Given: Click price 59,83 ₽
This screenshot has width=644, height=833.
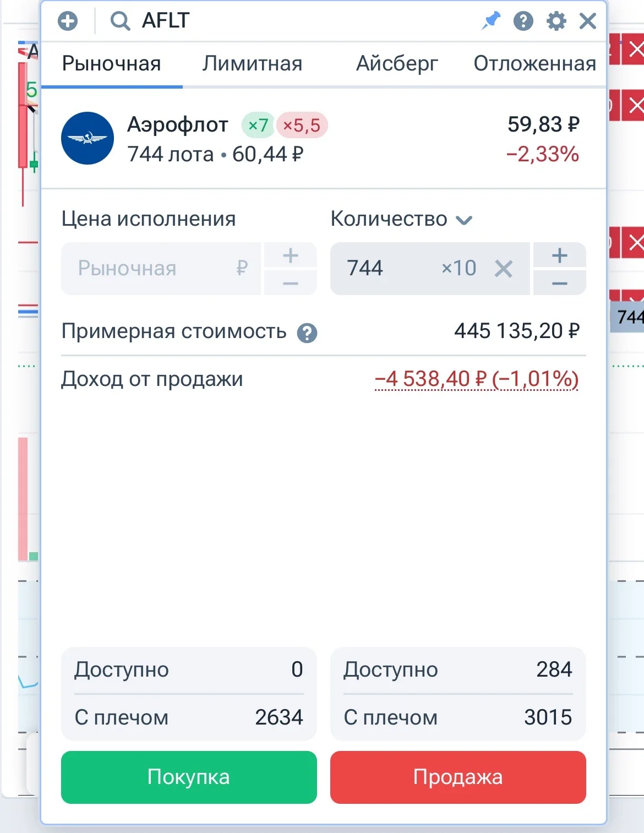Looking at the screenshot, I should pos(543,124).
